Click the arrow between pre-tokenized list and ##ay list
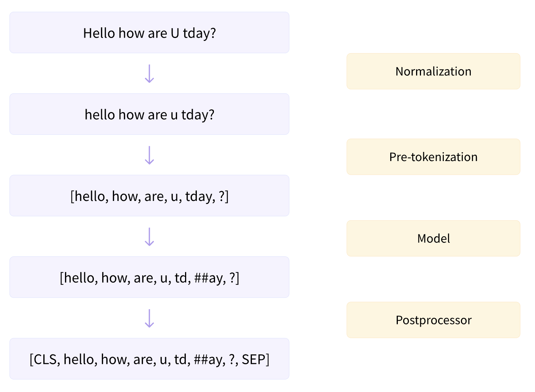The width and height of the screenshot is (535, 392). pos(149,237)
